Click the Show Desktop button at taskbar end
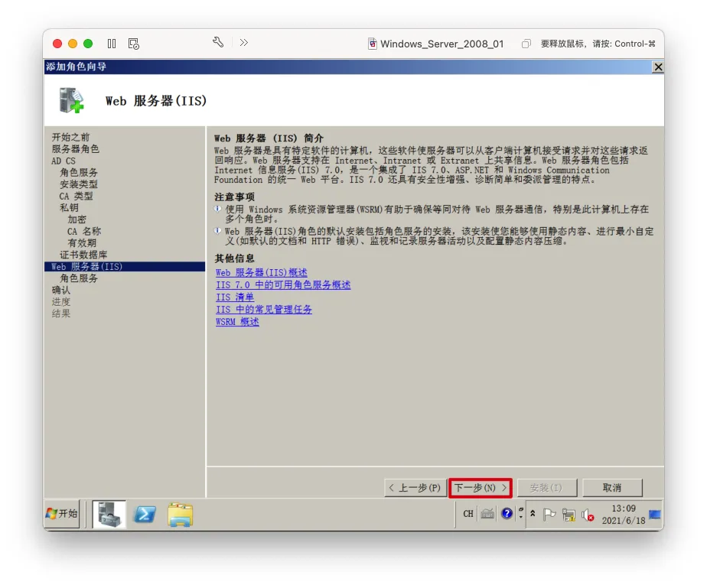The width and height of the screenshot is (707, 588). click(x=655, y=514)
